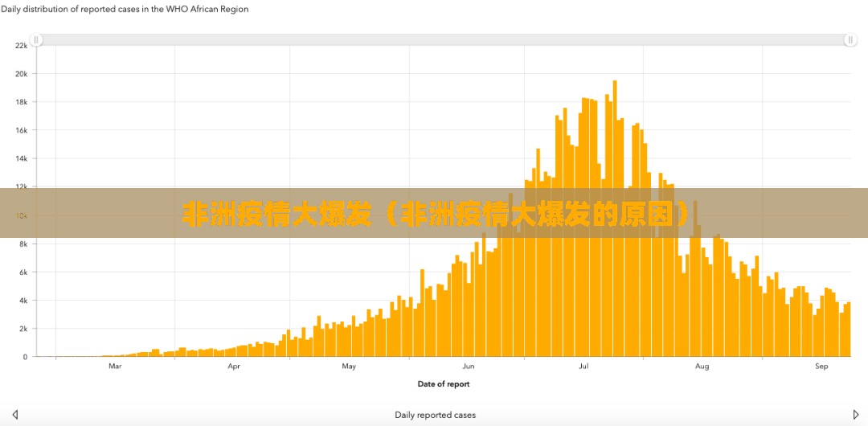Click the right range slider handle

click(x=850, y=40)
